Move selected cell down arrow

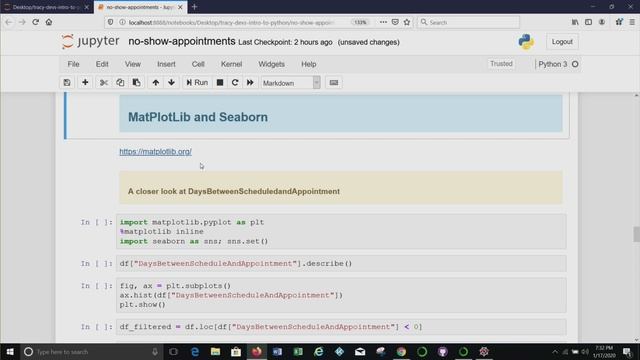tap(171, 82)
